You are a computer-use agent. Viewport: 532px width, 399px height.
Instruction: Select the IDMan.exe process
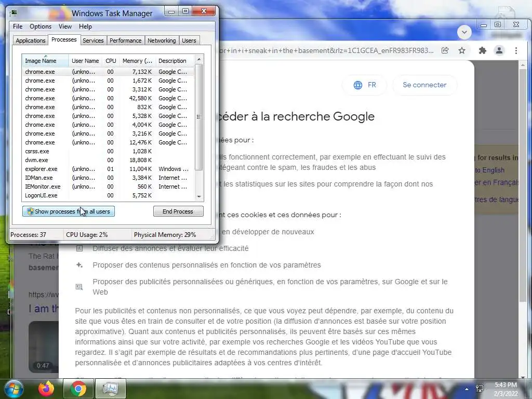click(108, 178)
